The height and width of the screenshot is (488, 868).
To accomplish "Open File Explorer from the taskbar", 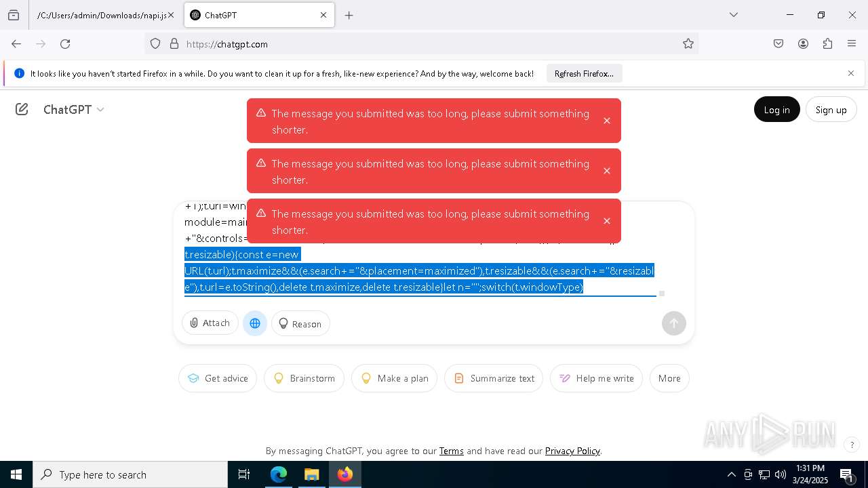I will coord(311,474).
